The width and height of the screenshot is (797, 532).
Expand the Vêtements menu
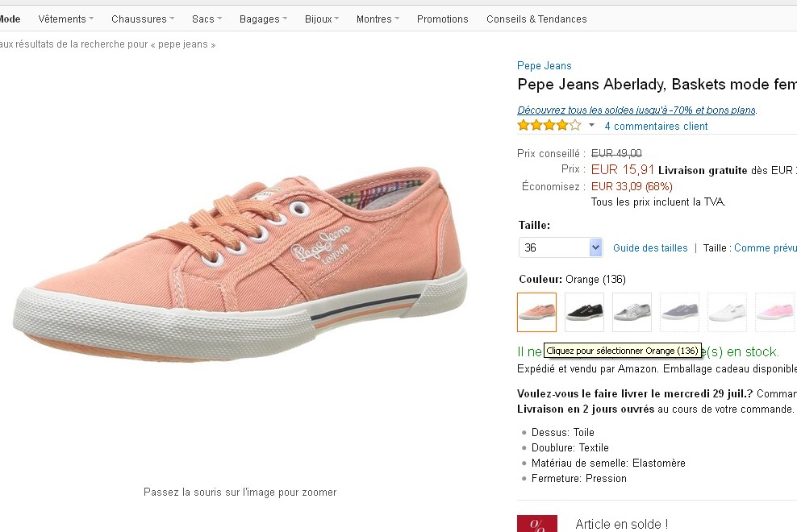[65, 19]
